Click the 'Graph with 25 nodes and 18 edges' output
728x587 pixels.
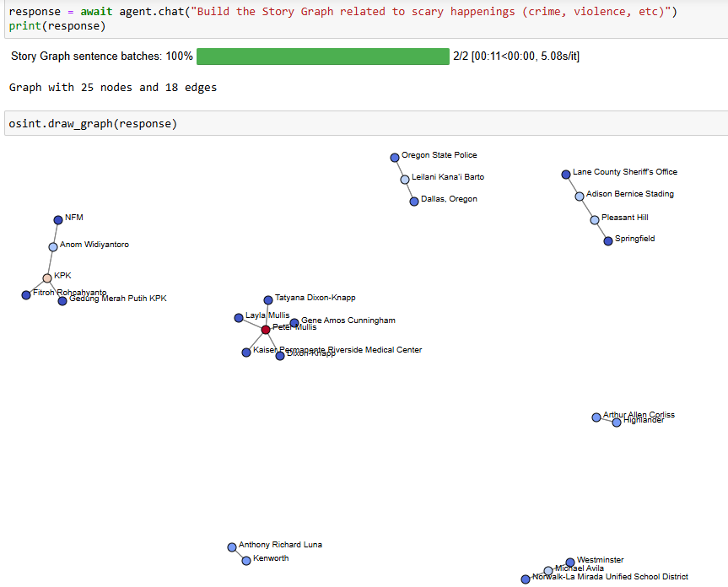click(x=113, y=88)
